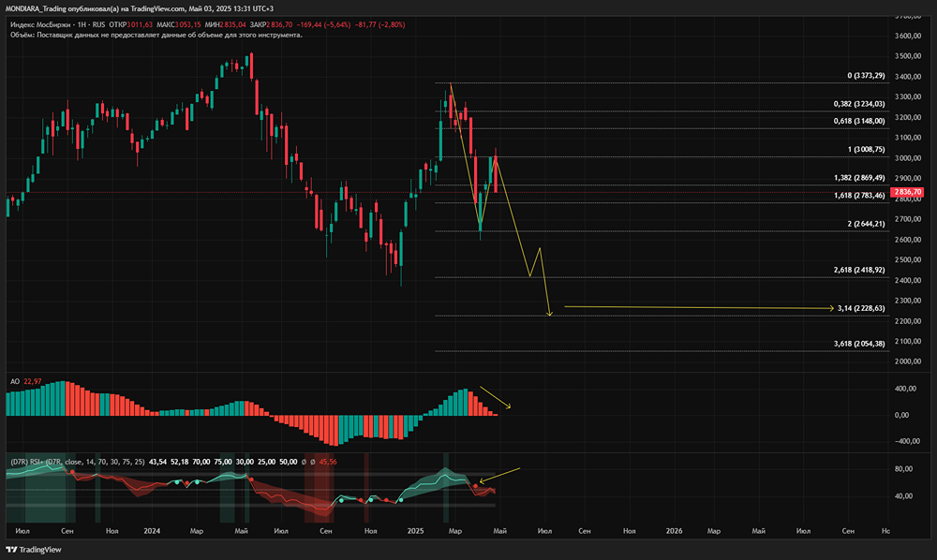
Task: Select Fibonacci level 2,618 (2 418,92) label
Action: coord(859,270)
